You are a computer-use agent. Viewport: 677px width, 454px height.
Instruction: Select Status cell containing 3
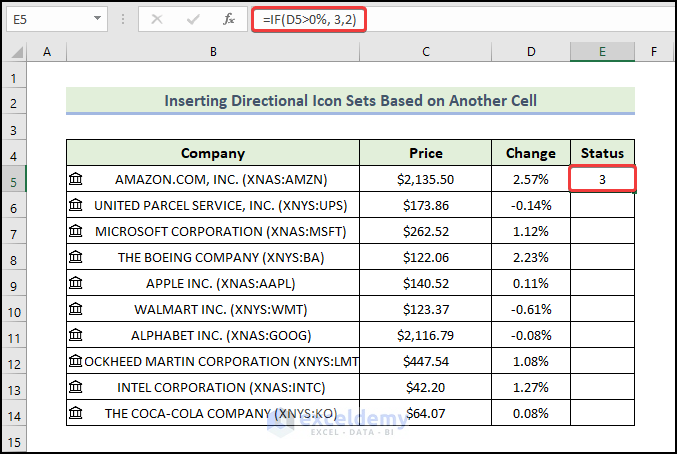pos(603,179)
